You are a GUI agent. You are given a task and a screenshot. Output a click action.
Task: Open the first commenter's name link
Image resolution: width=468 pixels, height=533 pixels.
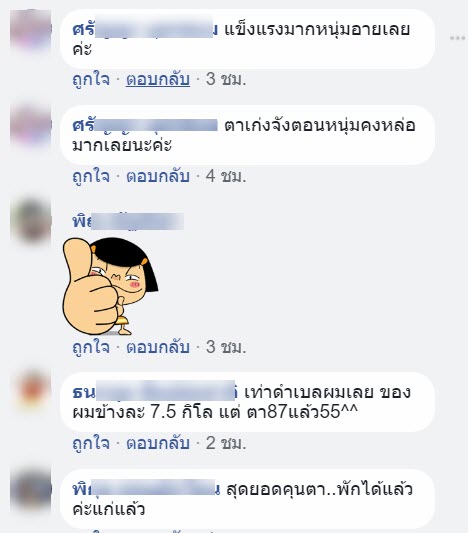pos(145,30)
